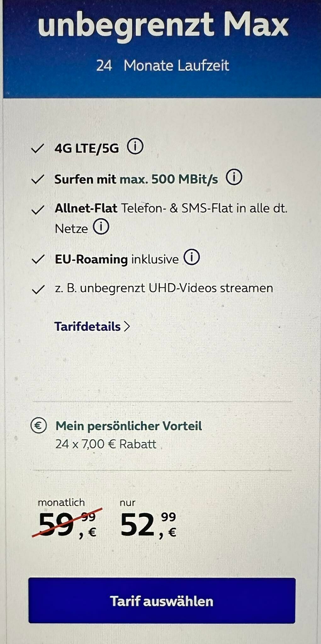Click Mein persönlicher Vorteil label
Screen dimensions: 321x644
129,426
